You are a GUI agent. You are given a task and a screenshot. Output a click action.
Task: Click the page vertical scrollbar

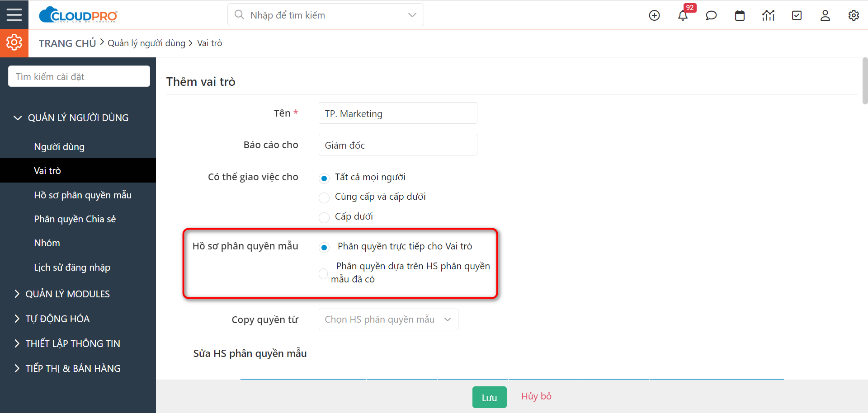click(x=865, y=81)
